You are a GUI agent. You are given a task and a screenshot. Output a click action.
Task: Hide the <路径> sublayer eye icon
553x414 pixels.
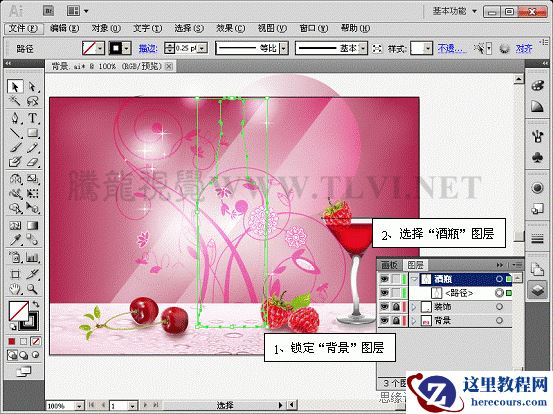pos(384,293)
